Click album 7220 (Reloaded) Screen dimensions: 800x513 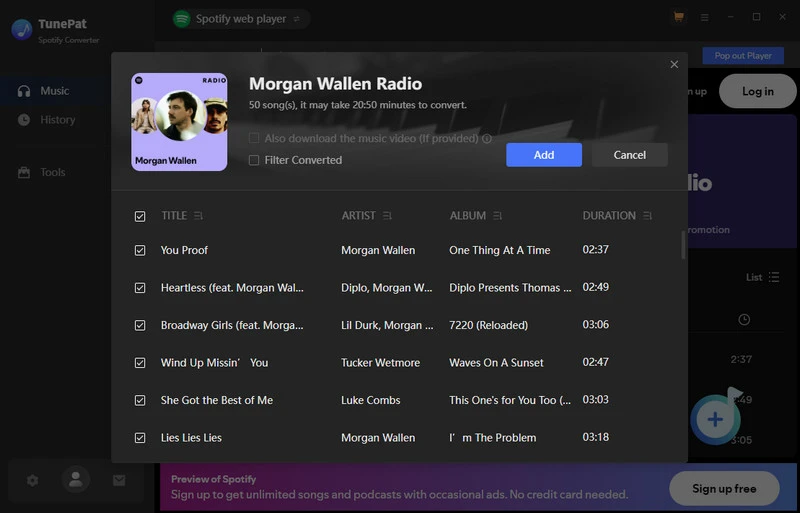488,325
